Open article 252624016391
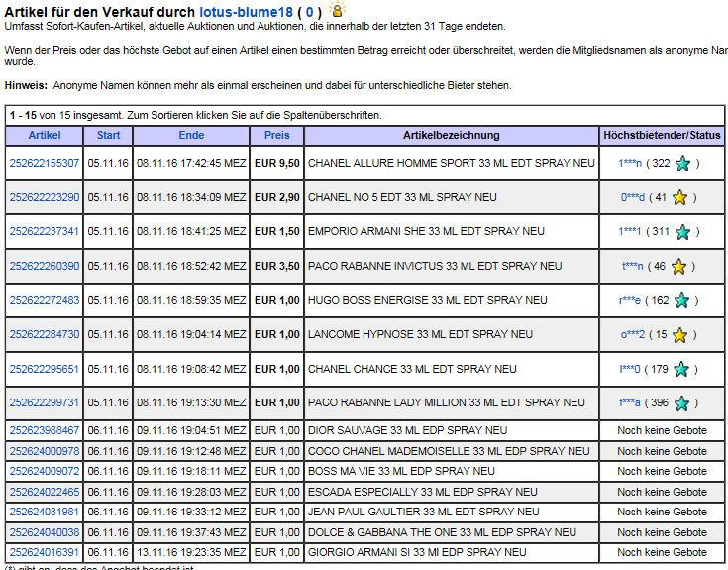This screenshot has height=570, width=728. [x=45, y=552]
